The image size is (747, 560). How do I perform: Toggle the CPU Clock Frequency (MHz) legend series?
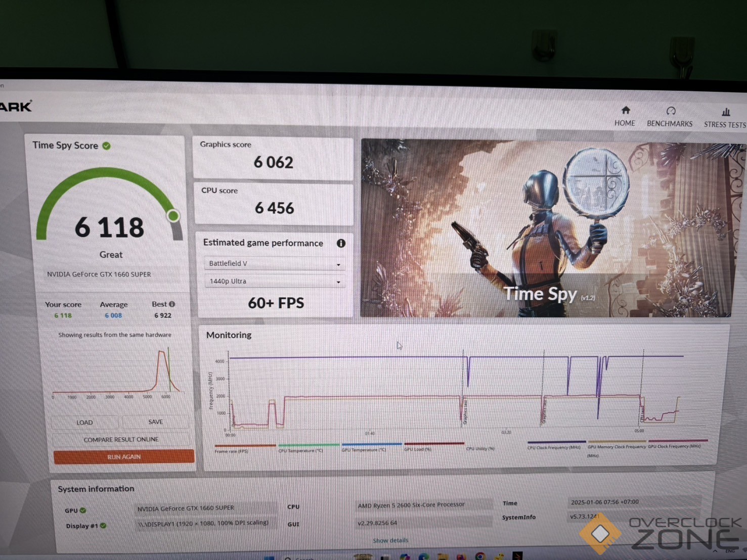556,445
